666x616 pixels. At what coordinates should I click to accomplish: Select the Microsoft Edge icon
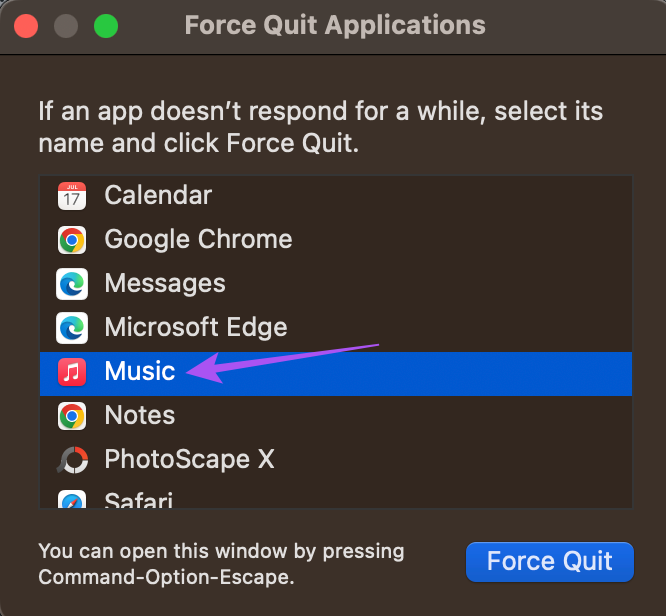tap(72, 328)
